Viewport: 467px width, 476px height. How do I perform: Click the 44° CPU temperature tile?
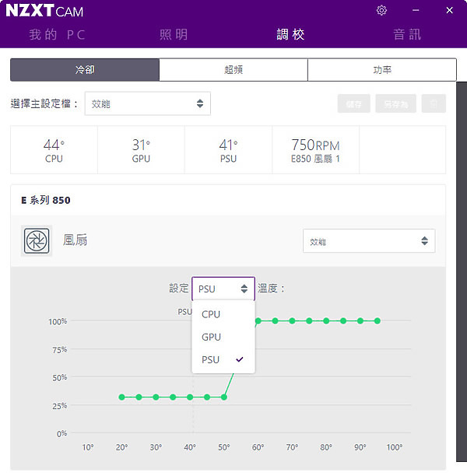[x=54, y=150]
